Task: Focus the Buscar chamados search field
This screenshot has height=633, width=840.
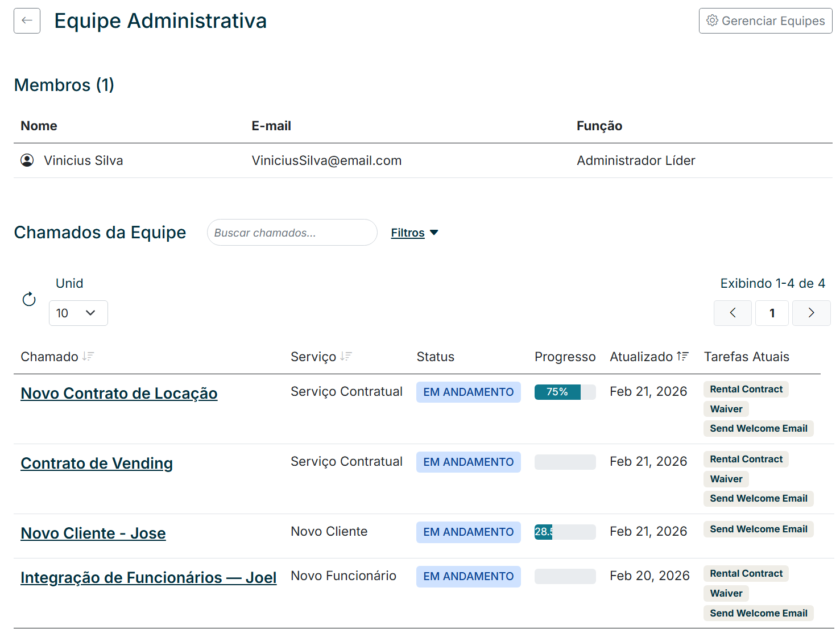Action: click(292, 233)
